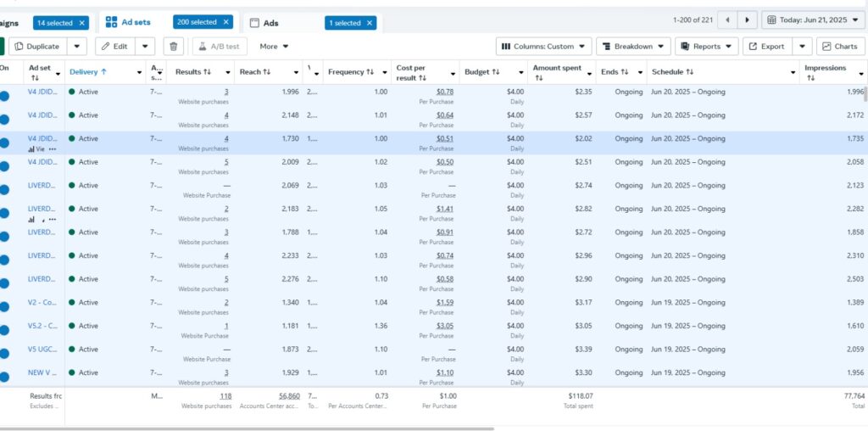Click the Export button
This screenshot has height=431, width=868.
tap(767, 47)
